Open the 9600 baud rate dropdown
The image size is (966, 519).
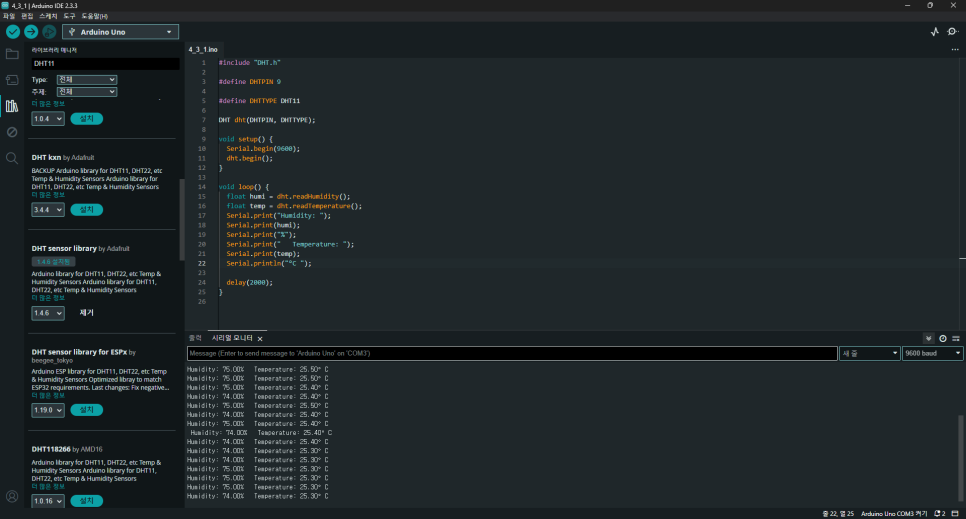coord(932,353)
